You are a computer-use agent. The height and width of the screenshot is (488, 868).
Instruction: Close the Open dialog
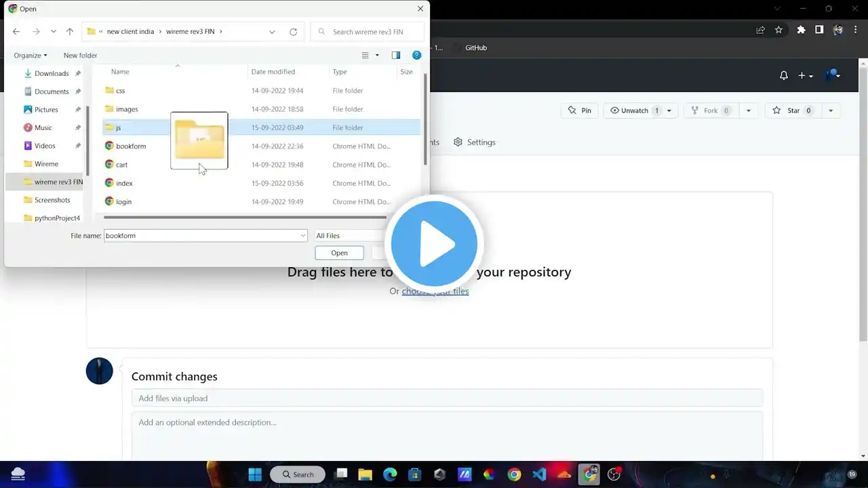[x=420, y=9]
